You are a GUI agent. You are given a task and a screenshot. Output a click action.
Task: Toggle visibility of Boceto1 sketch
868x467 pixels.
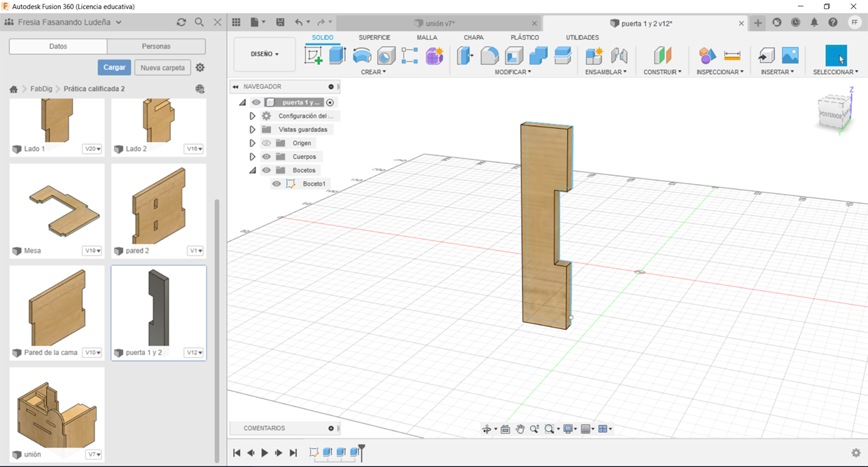(276, 184)
